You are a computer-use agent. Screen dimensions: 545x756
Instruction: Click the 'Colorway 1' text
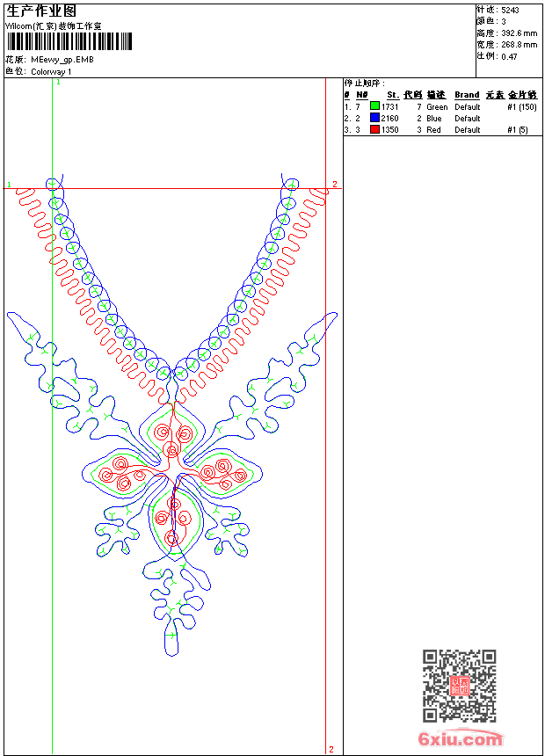(51, 72)
